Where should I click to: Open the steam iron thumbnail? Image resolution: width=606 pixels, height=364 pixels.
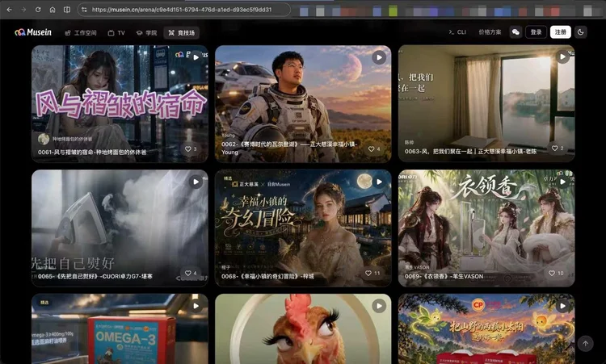pyautogui.click(x=120, y=228)
